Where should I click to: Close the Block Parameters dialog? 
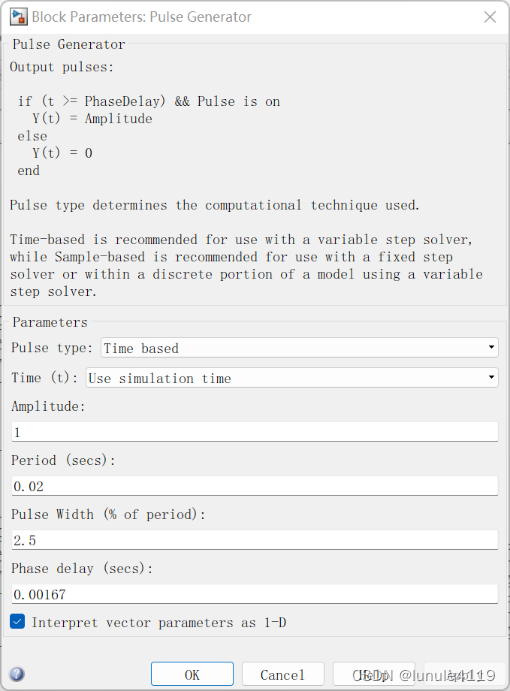[490, 17]
